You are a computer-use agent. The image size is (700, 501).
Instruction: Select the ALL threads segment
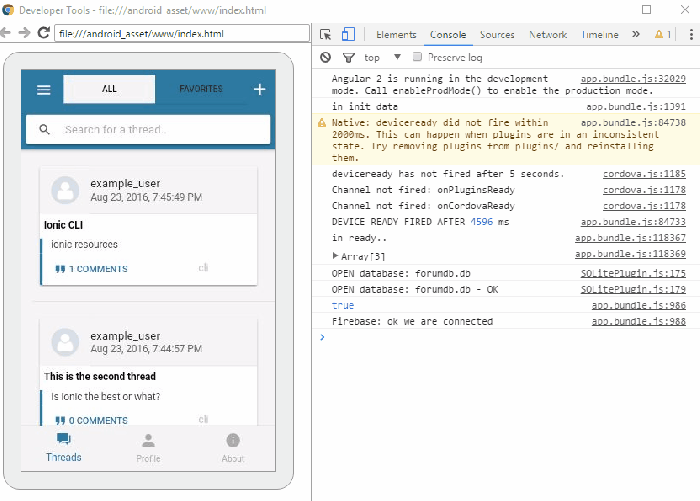[x=109, y=89]
